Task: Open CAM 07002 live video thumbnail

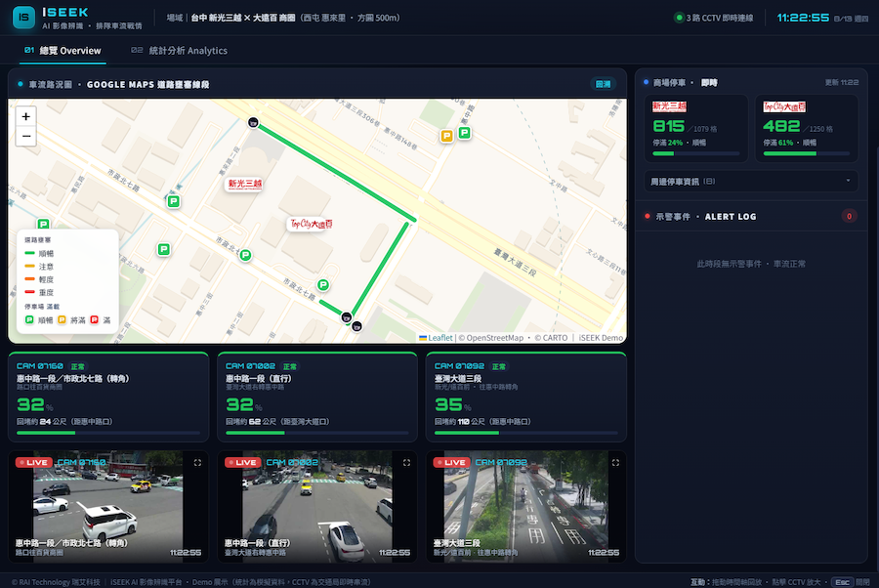Action: coord(317,507)
